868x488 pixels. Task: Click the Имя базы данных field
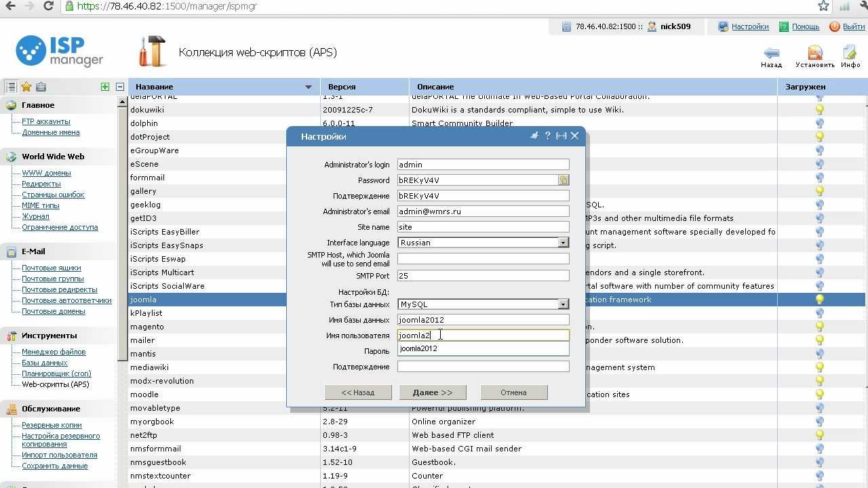[483, 319]
